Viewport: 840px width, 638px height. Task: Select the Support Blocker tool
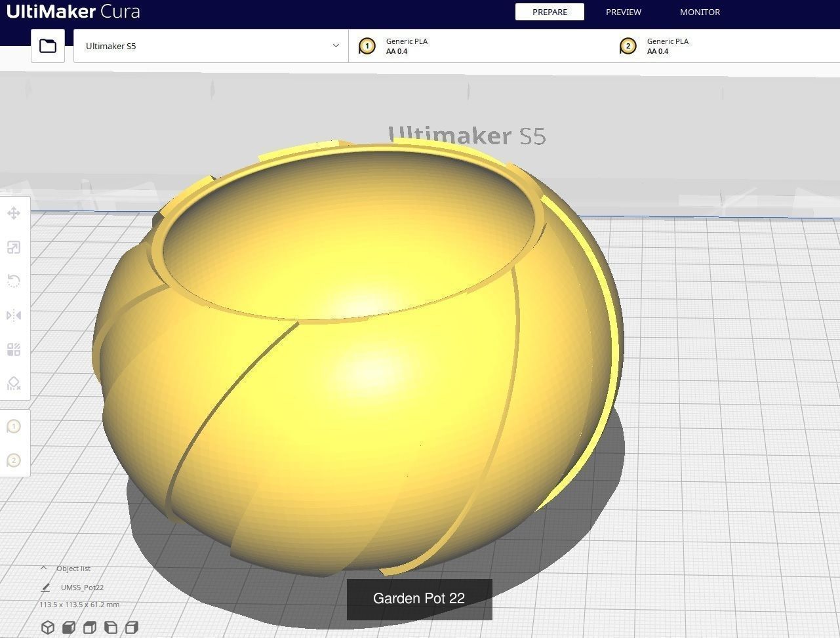[x=14, y=384]
